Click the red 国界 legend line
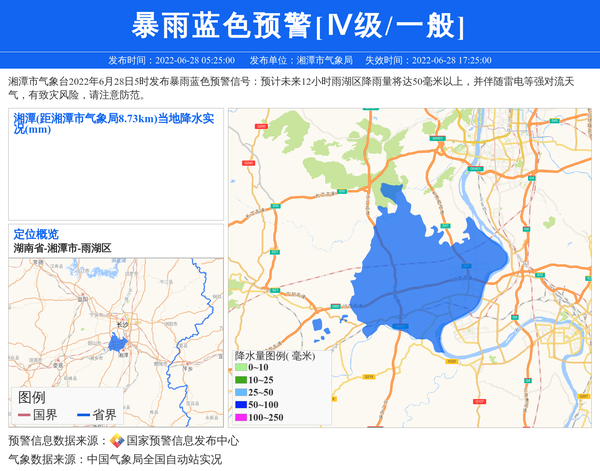The image size is (600, 471). pyautogui.click(x=22, y=415)
